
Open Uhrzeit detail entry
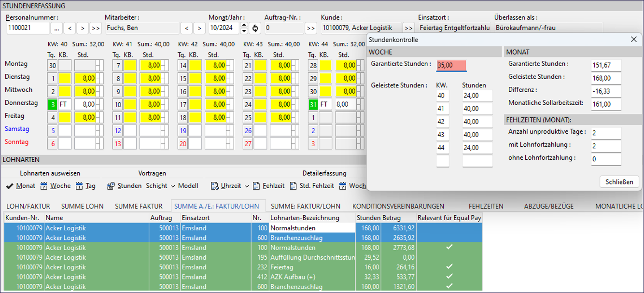click(226, 186)
